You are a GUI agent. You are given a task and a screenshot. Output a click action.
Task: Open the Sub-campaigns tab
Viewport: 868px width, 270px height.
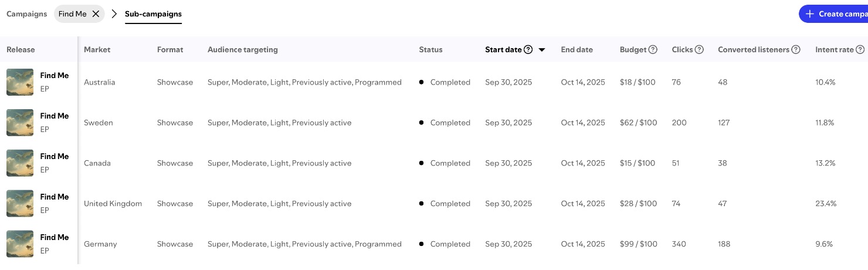153,14
